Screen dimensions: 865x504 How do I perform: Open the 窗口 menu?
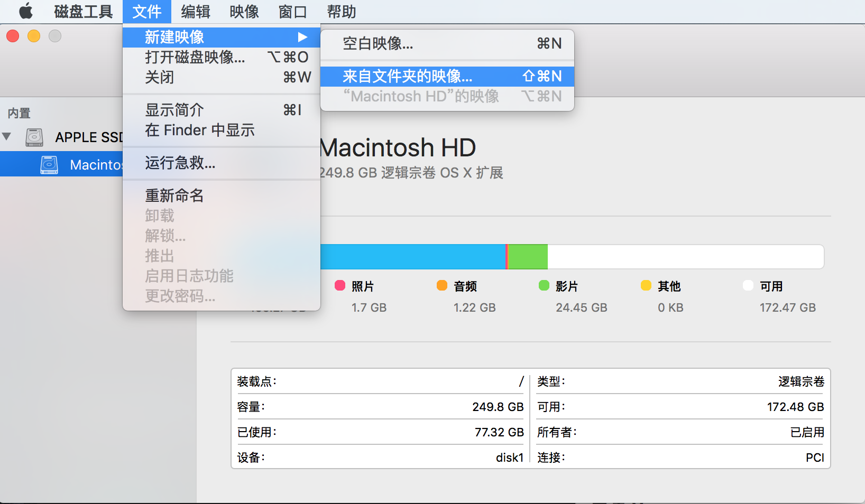point(293,12)
